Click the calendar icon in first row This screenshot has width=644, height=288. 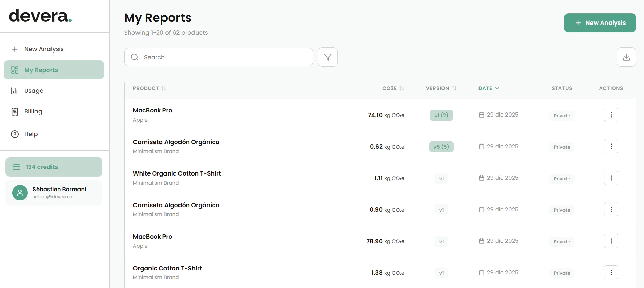(481, 115)
